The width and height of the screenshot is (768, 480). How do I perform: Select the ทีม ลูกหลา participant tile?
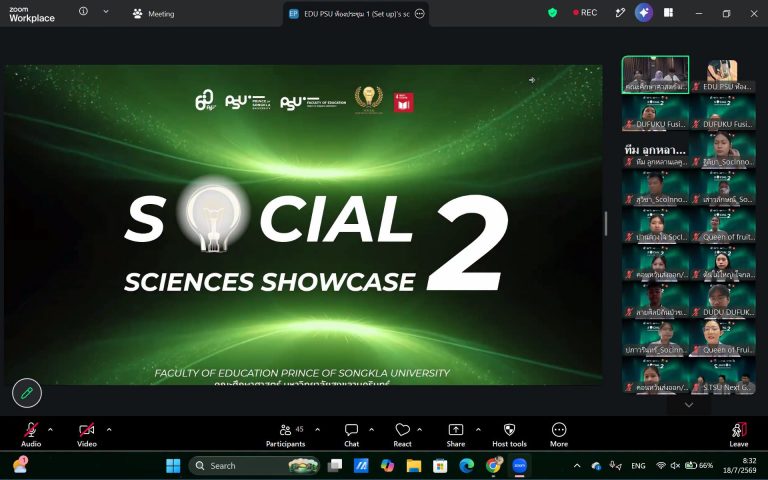pyautogui.click(x=655, y=150)
